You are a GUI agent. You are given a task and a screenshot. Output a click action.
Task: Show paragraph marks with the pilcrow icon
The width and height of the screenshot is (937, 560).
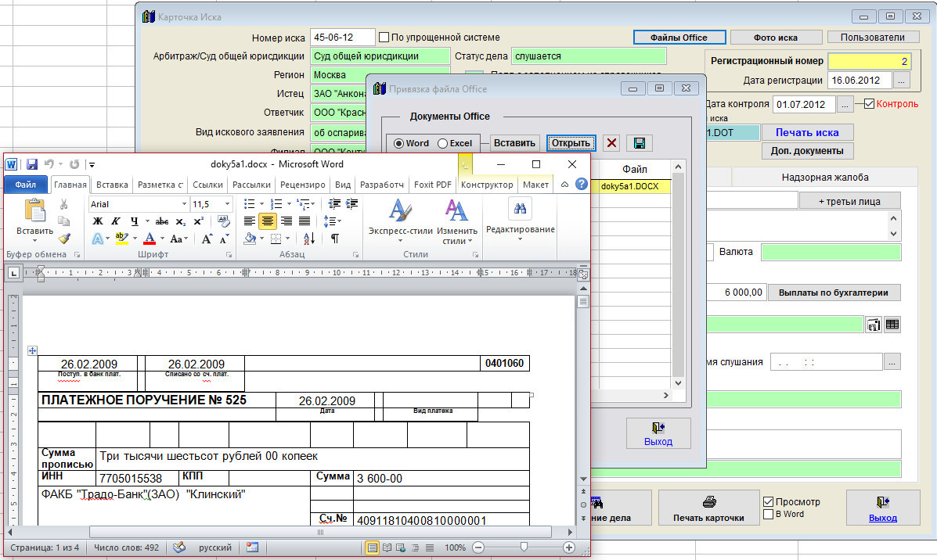click(x=335, y=239)
